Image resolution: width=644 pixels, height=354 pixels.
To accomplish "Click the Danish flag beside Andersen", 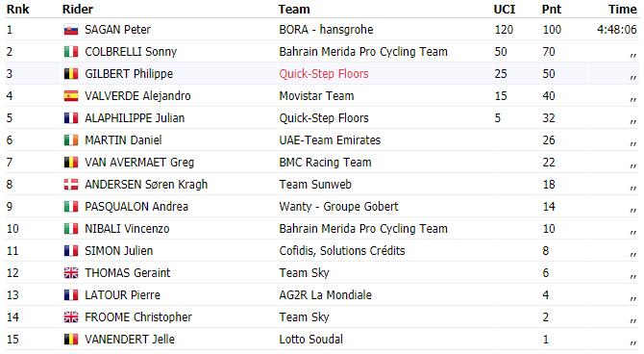I will (x=71, y=185).
